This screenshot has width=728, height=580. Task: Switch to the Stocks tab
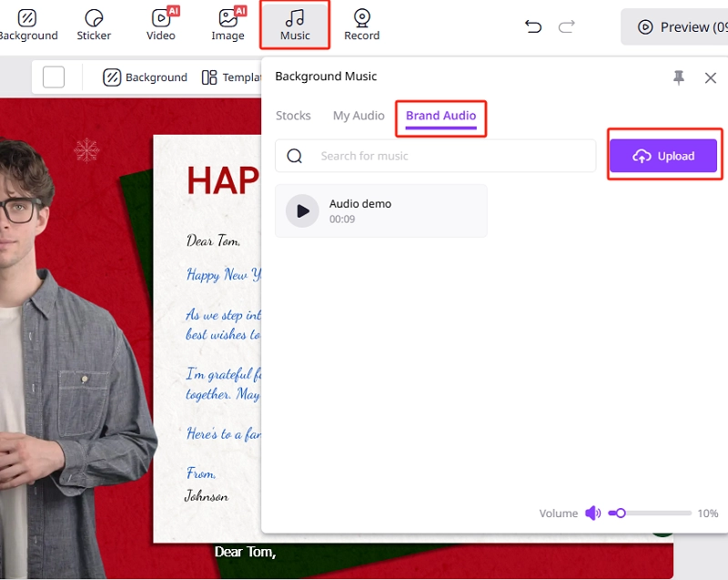[293, 116]
